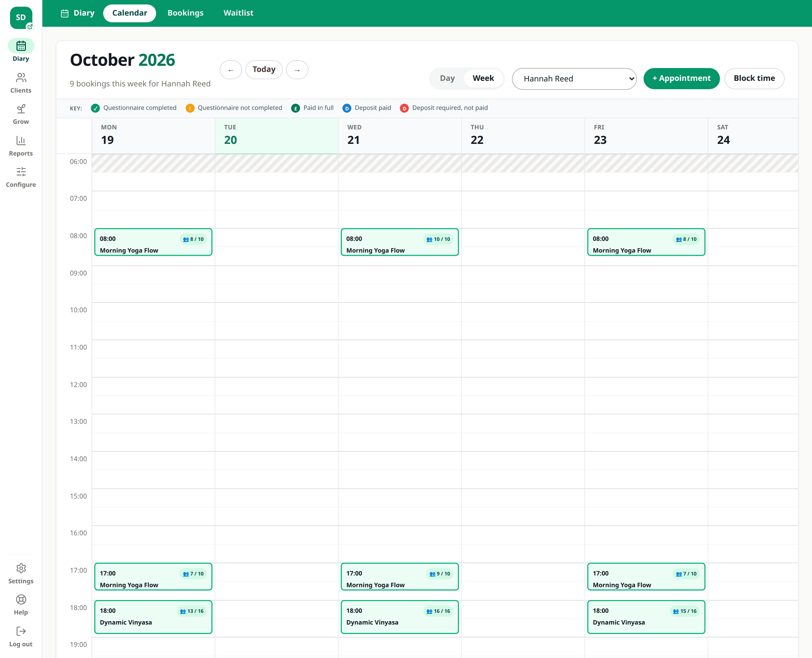Click the Diary calendar icon in top bar
The height and width of the screenshot is (658, 812).
pos(65,13)
